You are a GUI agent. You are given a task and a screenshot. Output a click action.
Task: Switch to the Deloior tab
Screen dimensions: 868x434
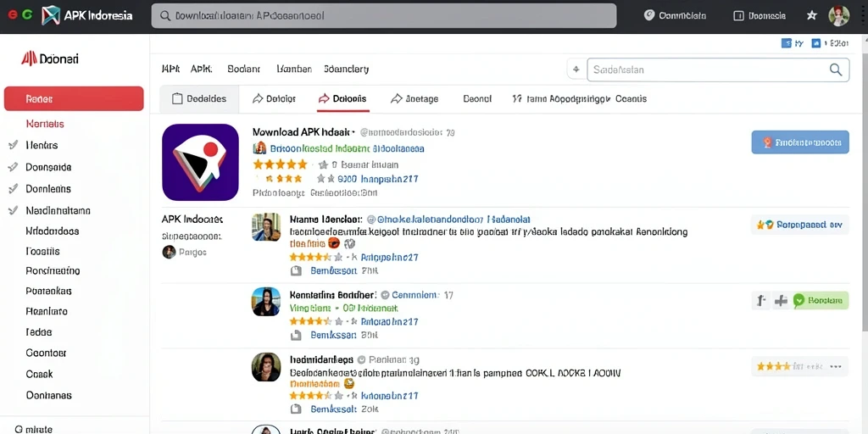pyautogui.click(x=274, y=99)
